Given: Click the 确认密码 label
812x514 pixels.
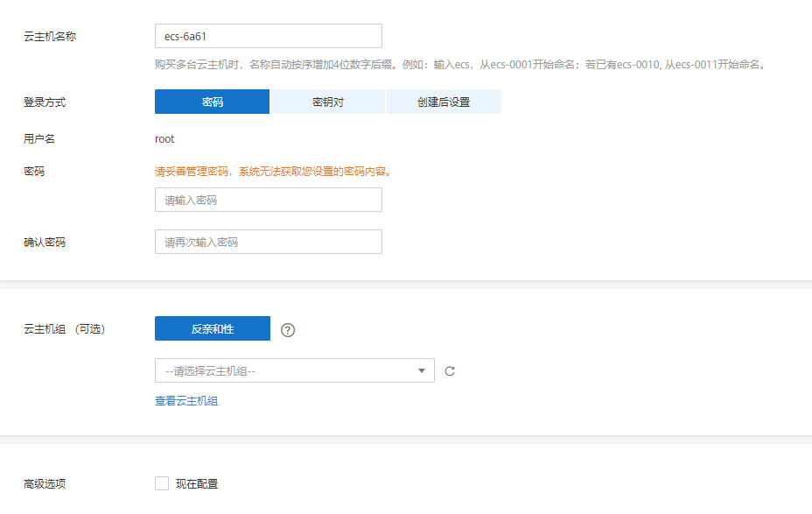Looking at the screenshot, I should [x=44, y=243].
